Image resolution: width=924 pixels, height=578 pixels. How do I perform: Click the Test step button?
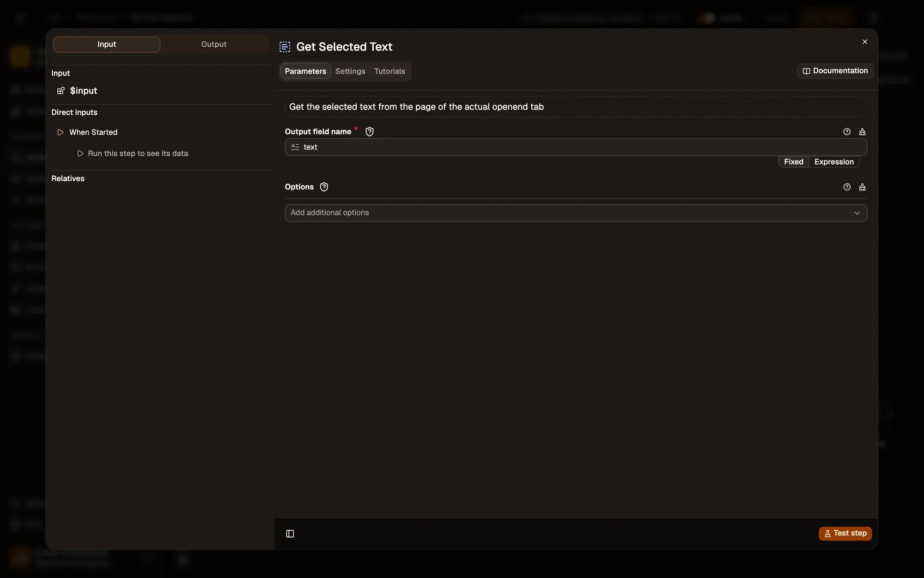pos(845,533)
